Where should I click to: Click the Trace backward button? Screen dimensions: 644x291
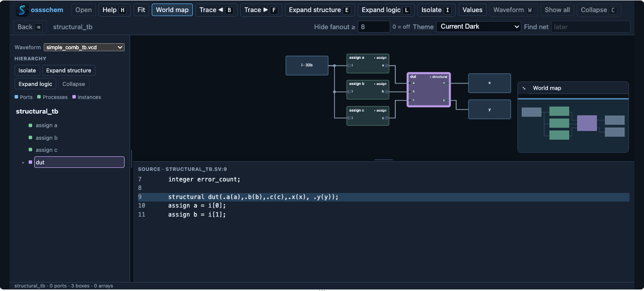217,10
